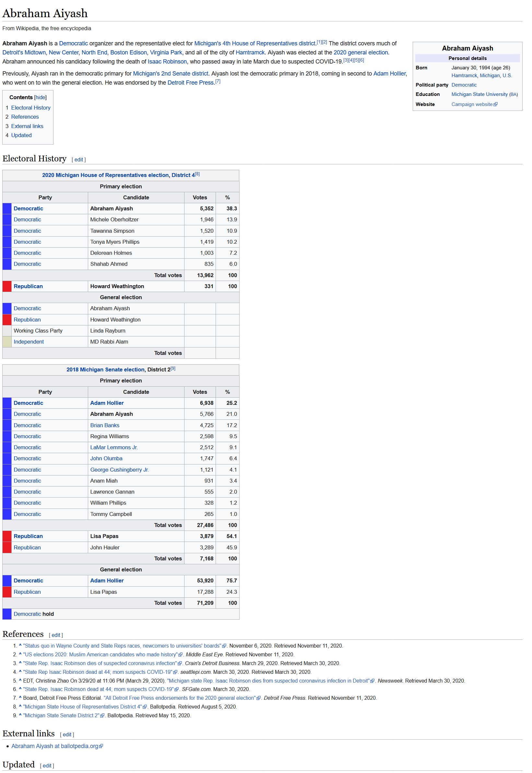
Task: Edit the Electoral History section
Action: pyautogui.click(x=79, y=160)
